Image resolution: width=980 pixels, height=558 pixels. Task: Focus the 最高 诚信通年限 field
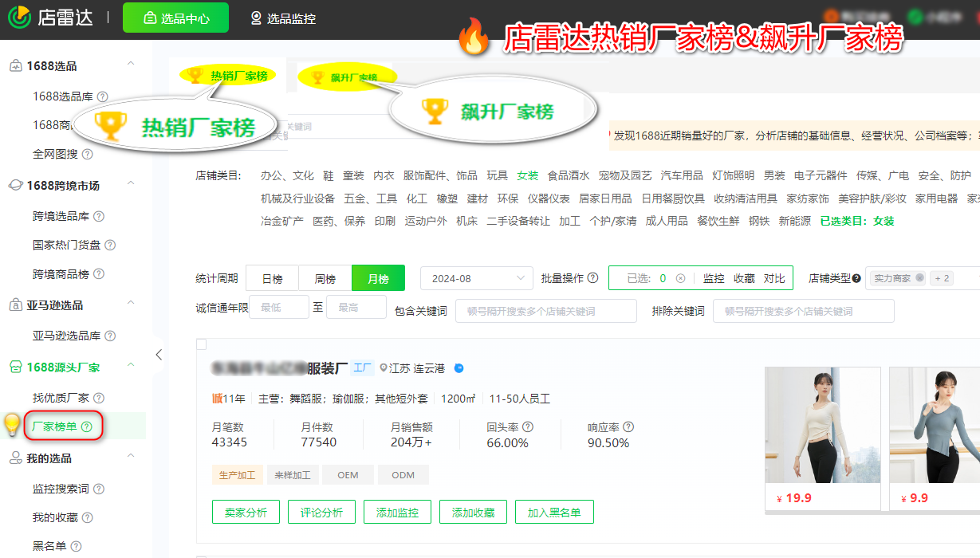click(x=356, y=307)
